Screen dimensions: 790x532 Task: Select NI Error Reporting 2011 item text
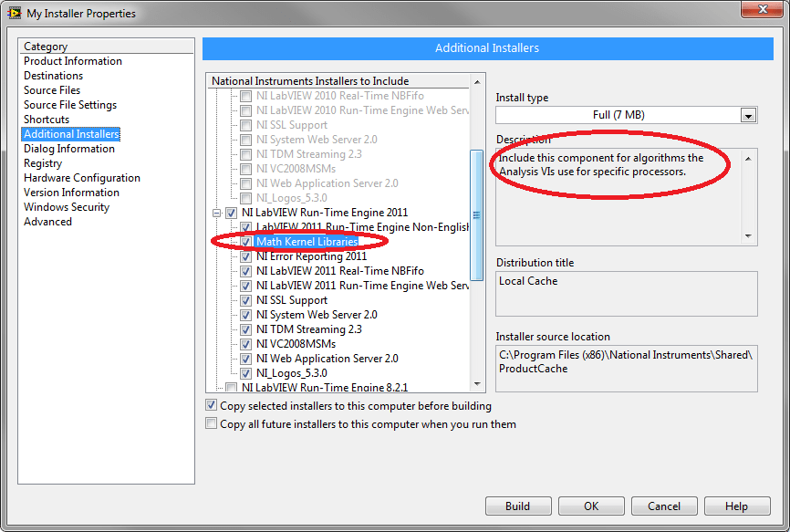[311, 256]
